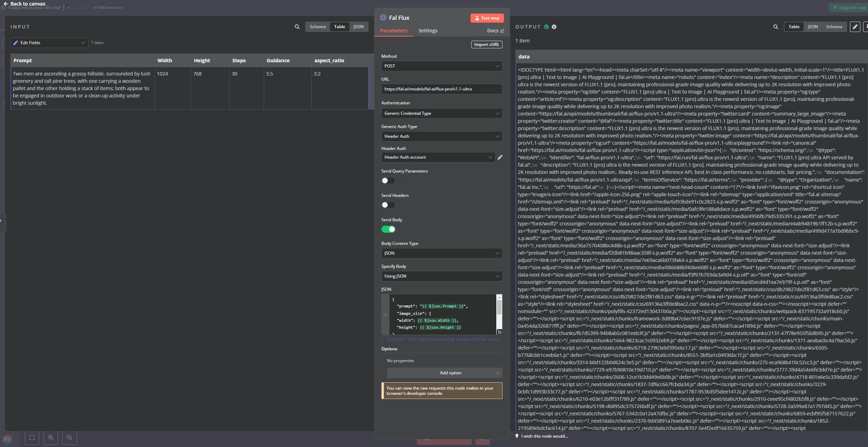Click the Back to canvas arrow link
Image resolution: width=868 pixels, height=447 pixels.
(24, 4)
